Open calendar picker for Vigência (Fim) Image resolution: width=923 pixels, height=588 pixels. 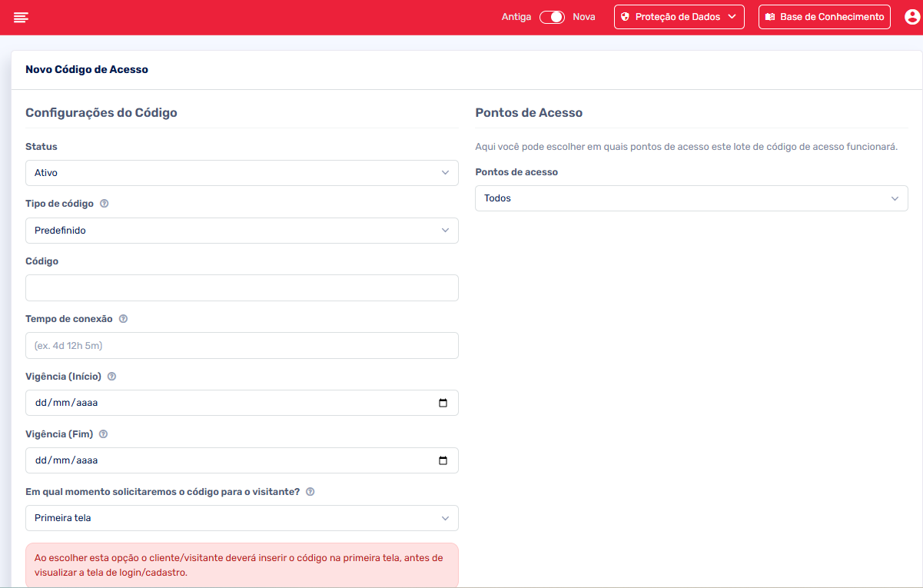tap(443, 460)
